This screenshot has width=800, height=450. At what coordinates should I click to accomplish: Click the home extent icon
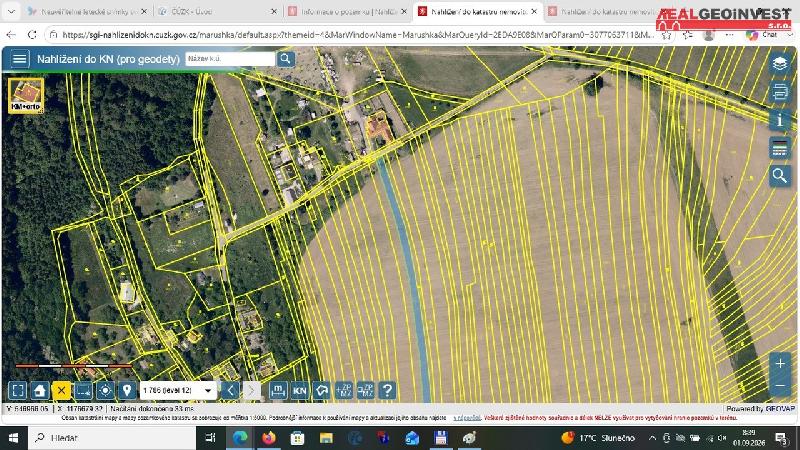pos(40,391)
